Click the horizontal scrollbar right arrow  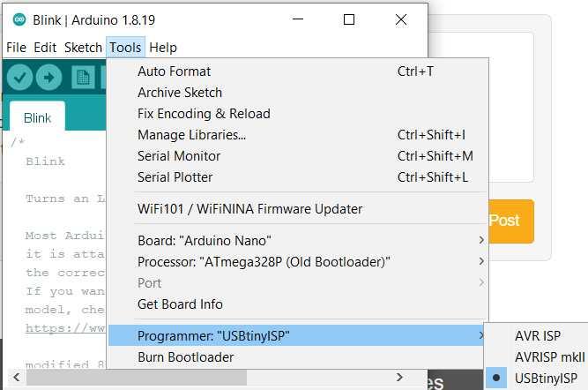[x=401, y=378]
